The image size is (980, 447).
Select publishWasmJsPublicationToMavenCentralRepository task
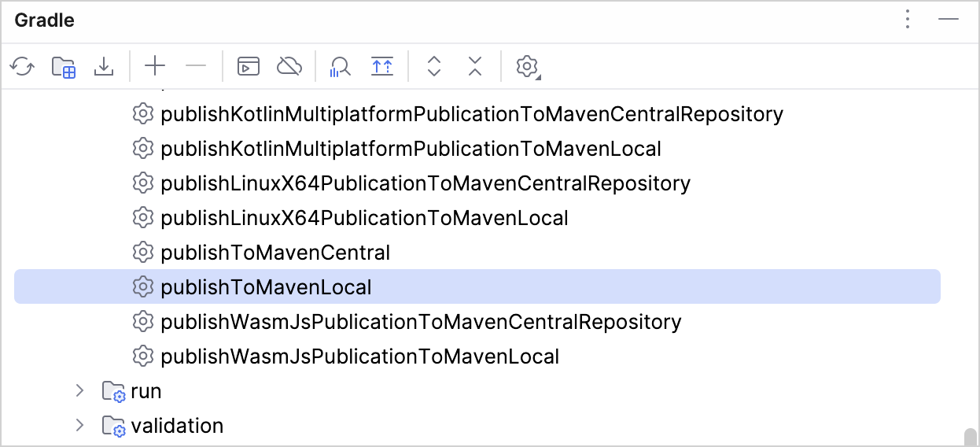pos(421,322)
